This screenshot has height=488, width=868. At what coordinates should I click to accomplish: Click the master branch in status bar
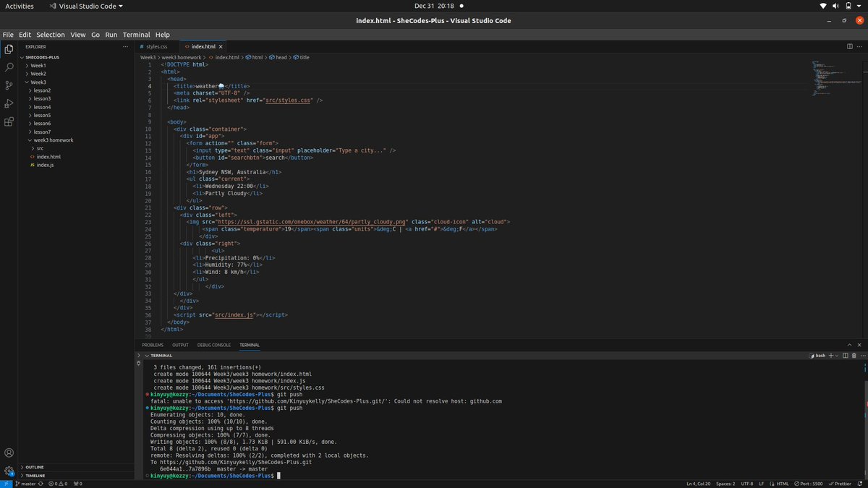25,484
